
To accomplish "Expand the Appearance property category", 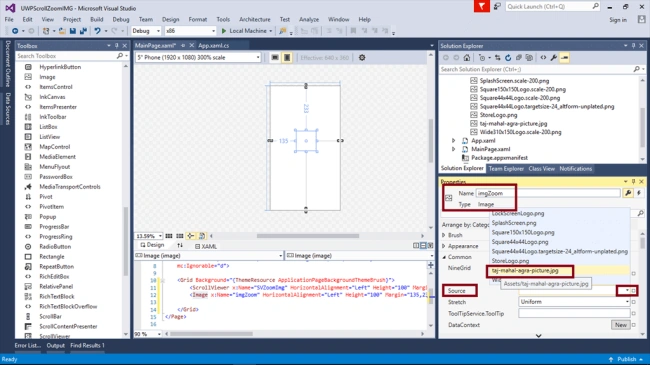I will click(x=444, y=246).
